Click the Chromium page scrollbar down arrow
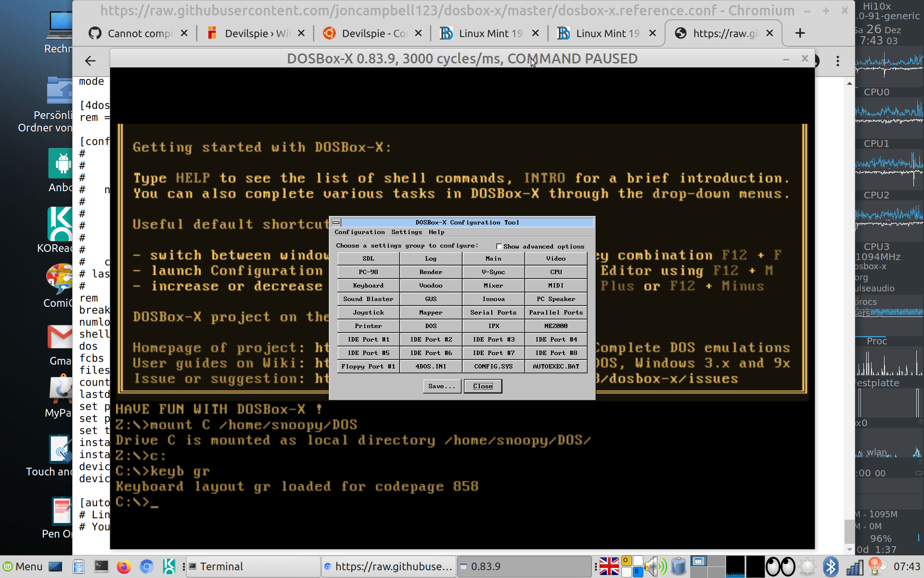 coord(849,549)
